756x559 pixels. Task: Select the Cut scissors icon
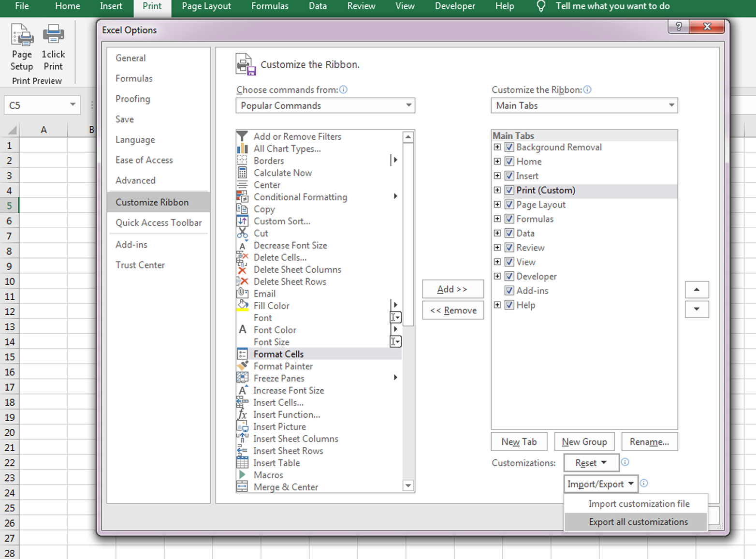[242, 233]
